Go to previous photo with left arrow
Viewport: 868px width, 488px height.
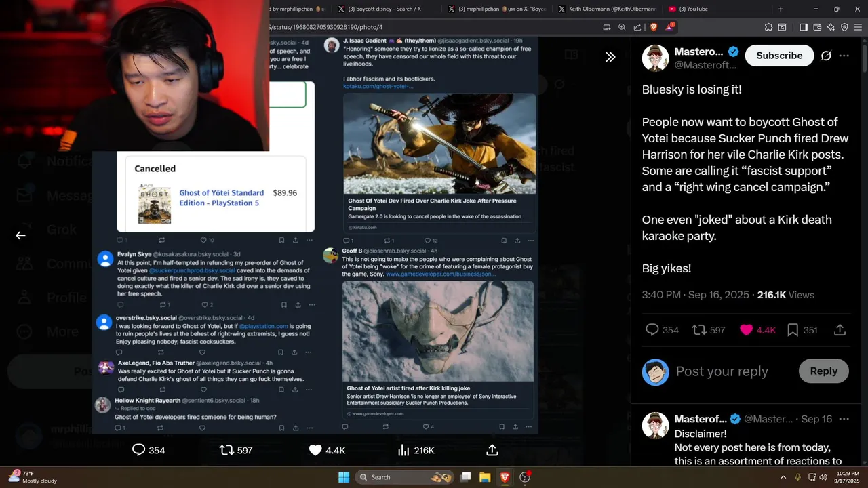20,235
